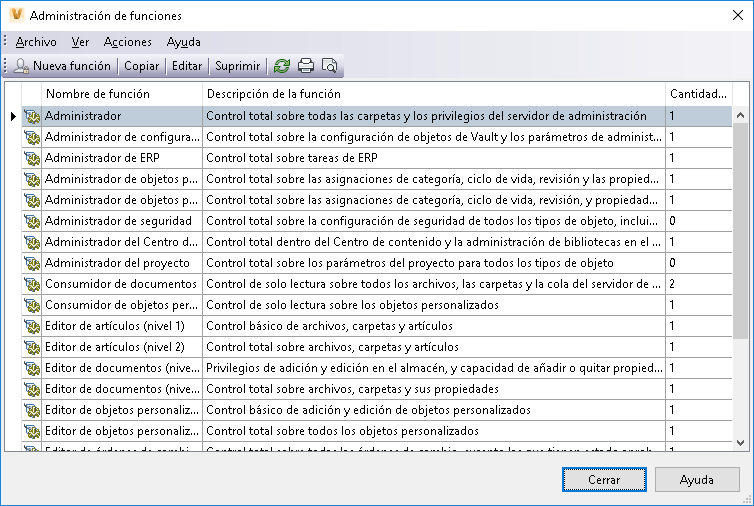Click Copiar in the toolbar

click(x=141, y=66)
